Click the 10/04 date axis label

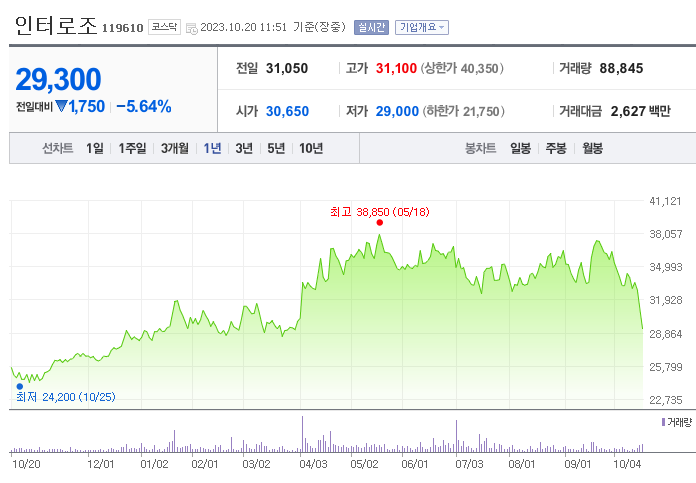click(627, 464)
